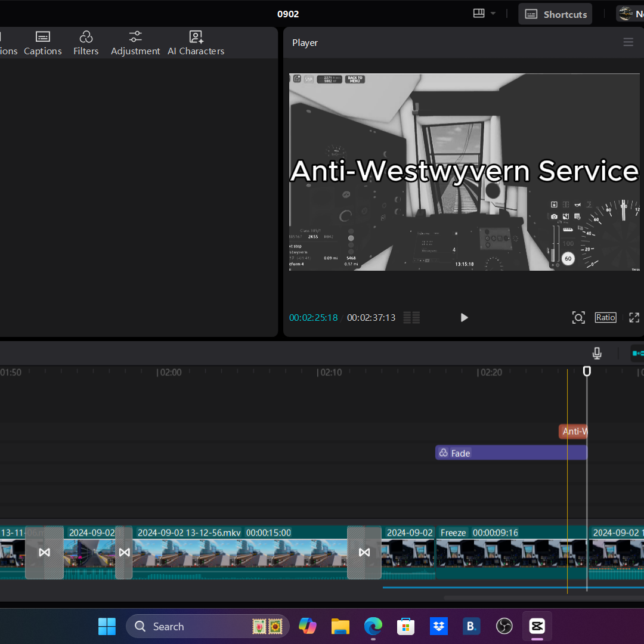The width and height of the screenshot is (644, 644).
Task: Expand the layout dropdown arrow in title bar
Action: click(493, 14)
